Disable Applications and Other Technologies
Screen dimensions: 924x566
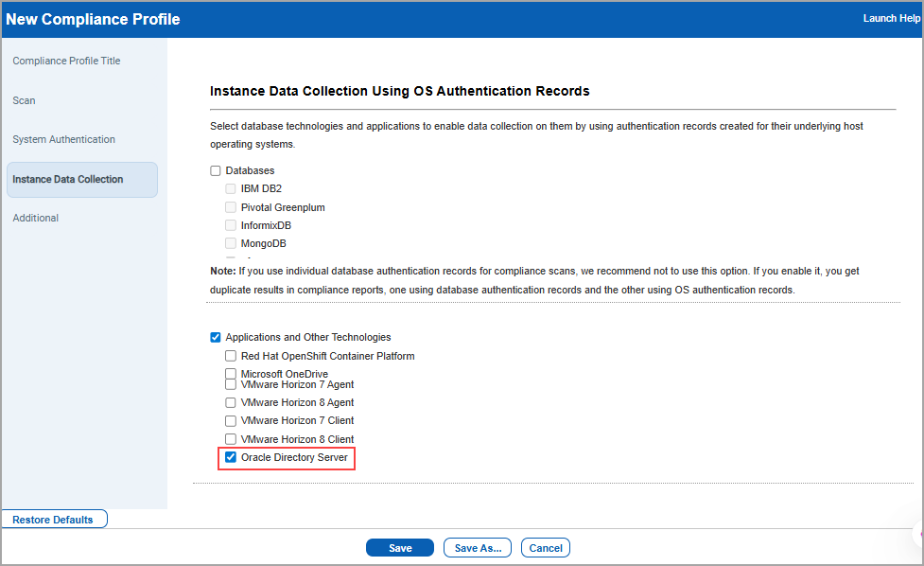click(215, 337)
